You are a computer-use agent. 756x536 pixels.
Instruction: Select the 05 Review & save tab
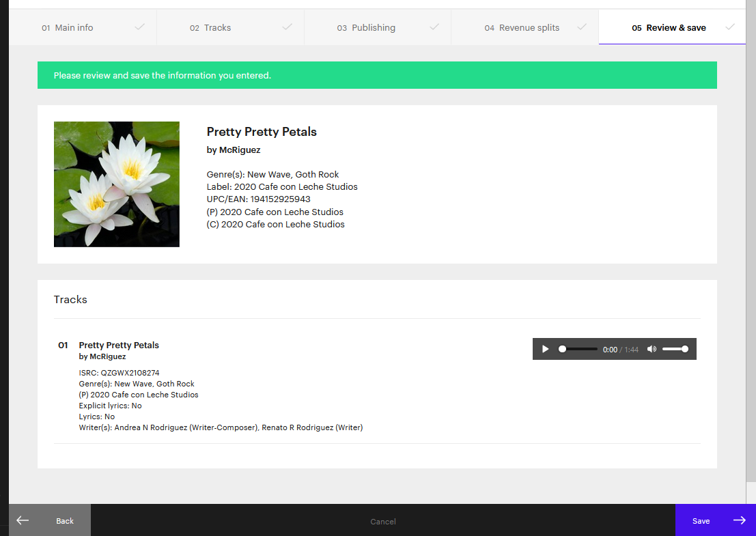click(669, 28)
